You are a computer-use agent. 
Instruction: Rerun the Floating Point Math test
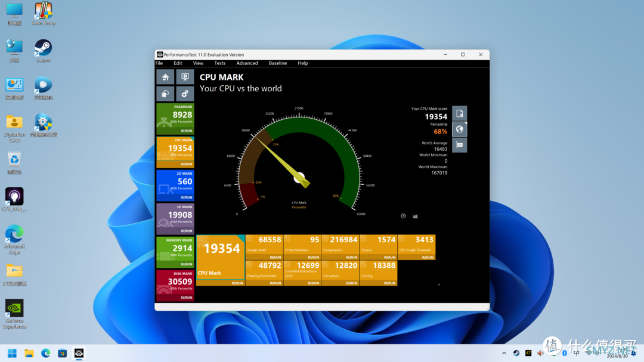coord(275,283)
